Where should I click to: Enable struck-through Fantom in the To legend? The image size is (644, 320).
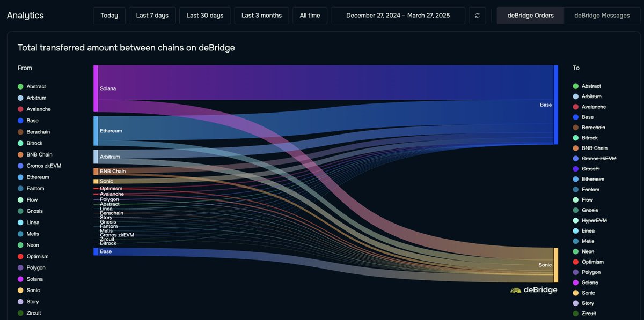pos(587,189)
